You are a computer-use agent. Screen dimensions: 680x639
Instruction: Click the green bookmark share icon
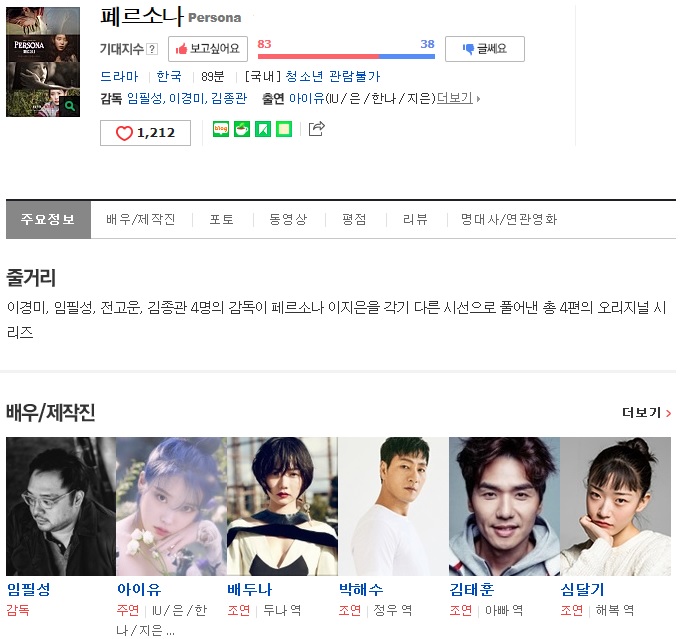point(263,129)
